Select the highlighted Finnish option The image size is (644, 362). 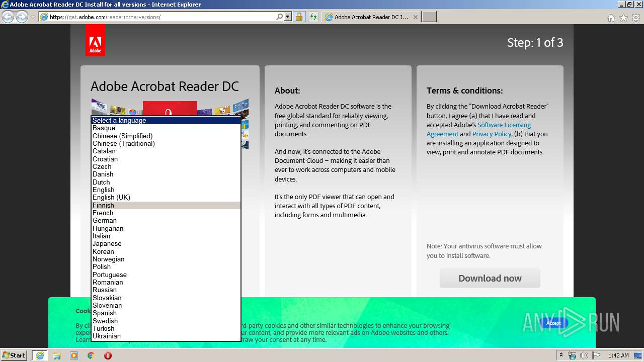(x=166, y=205)
